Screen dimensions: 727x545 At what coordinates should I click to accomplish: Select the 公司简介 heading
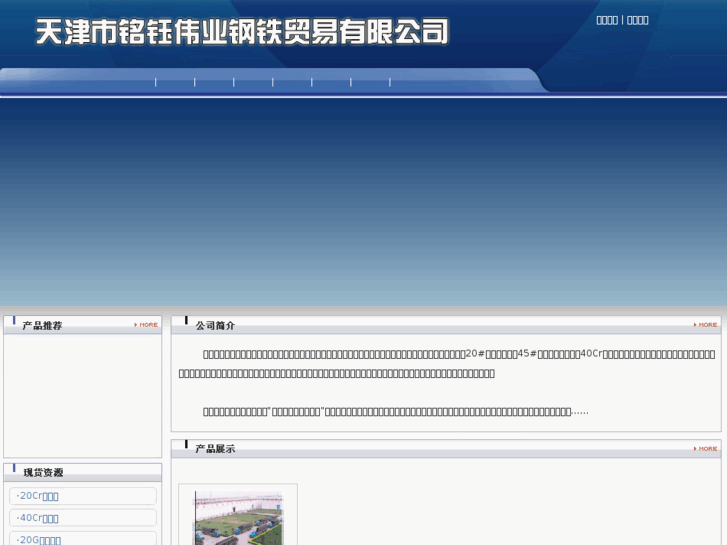point(215,326)
